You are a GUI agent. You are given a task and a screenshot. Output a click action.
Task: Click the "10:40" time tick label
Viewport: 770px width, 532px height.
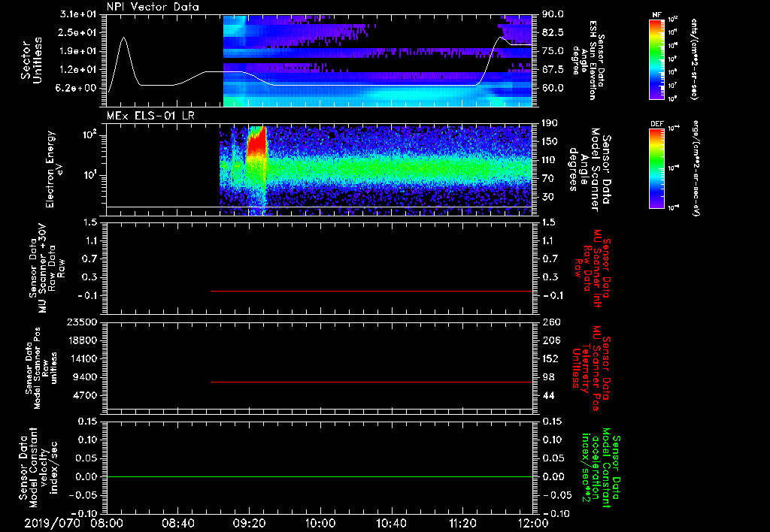click(391, 523)
